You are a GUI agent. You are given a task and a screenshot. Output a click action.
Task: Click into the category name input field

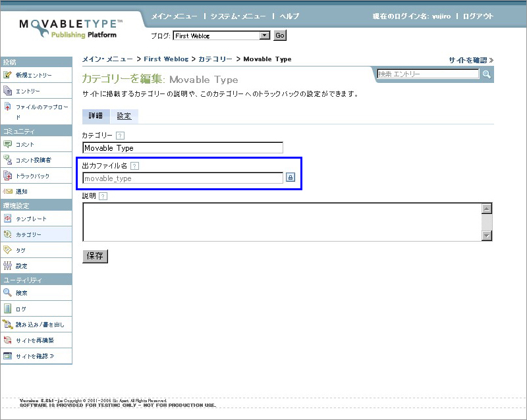click(x=182, y=148)
